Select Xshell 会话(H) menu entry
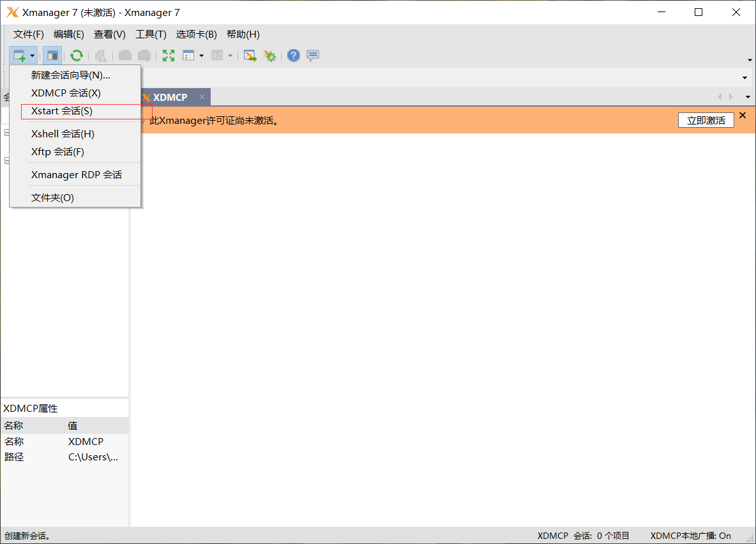The image size is (756, 544). [75, 134]
